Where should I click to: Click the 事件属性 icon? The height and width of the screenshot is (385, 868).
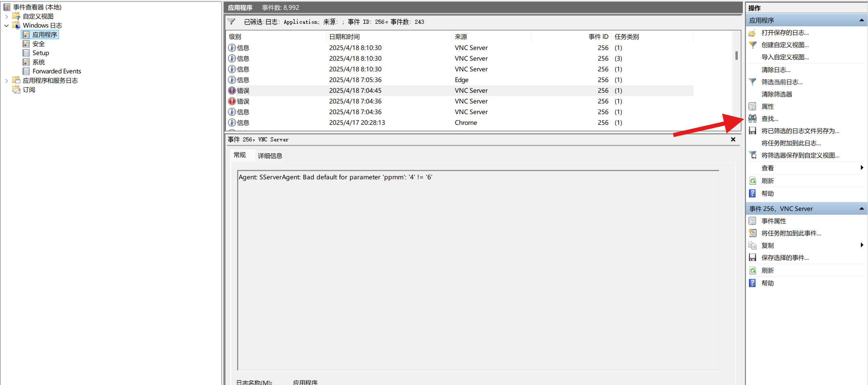coord(752,221)
